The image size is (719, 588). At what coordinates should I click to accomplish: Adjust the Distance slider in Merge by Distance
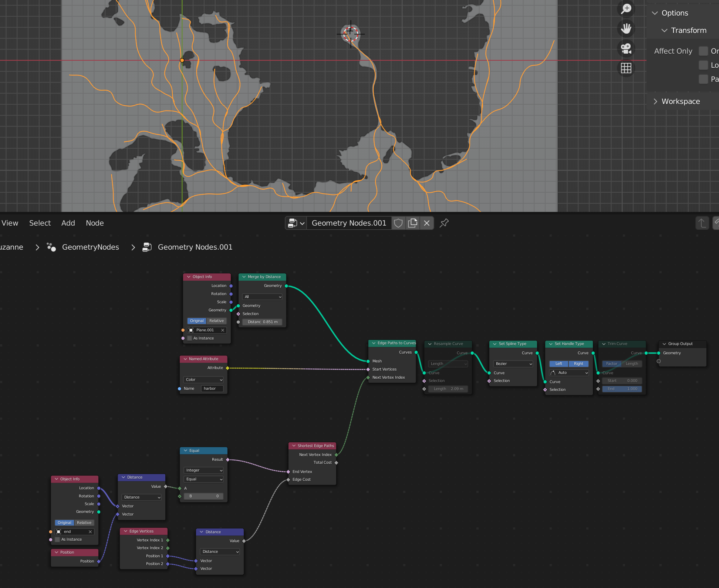pyautogui.click(x=262, y=322)
